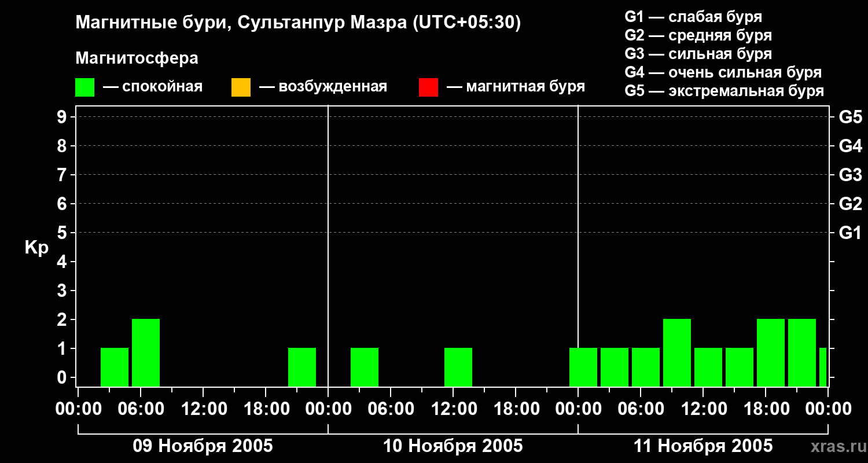
Task: Select the Kp 2 bar on 09 November
Action: pyautogui.click(x=146, y=352)
